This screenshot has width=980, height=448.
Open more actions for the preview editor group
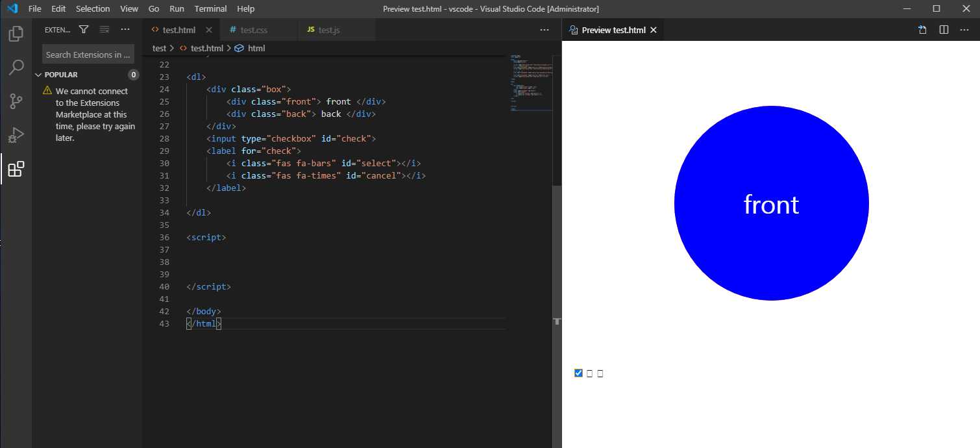pos(965,30)
